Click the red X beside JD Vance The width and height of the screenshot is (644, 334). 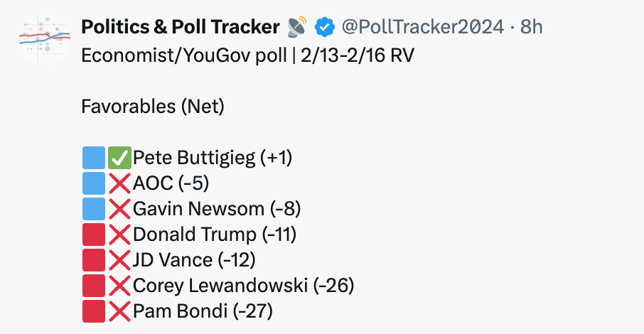click(x=119, y=260)
